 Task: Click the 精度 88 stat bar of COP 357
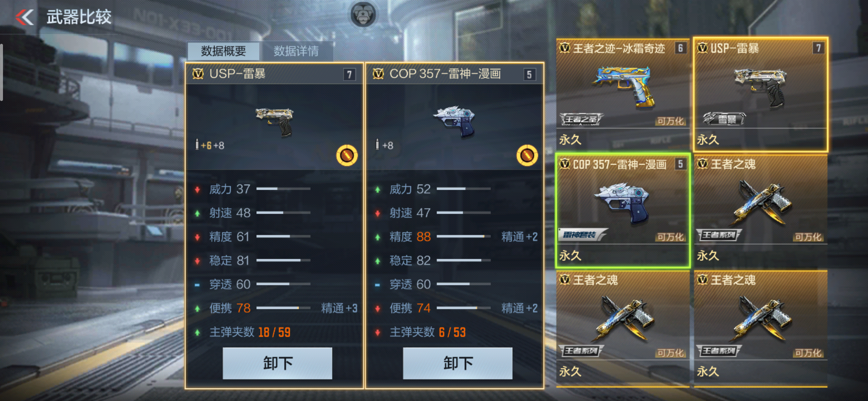tap(463, 237)
